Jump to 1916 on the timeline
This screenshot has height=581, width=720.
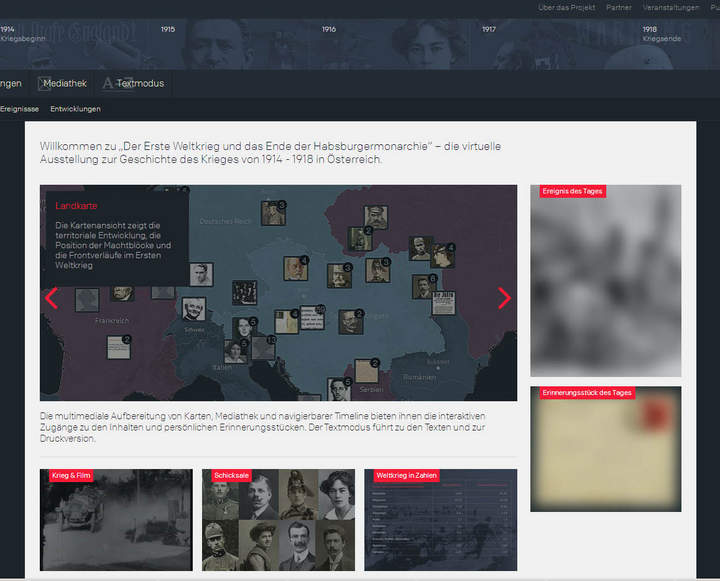point(329,30)
